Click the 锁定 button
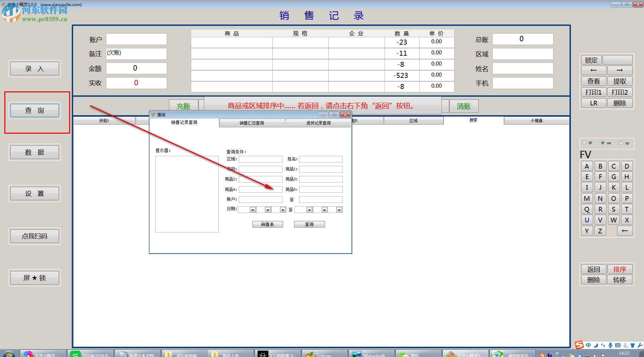This screenshot has width=644, height=357. point(591,60)
